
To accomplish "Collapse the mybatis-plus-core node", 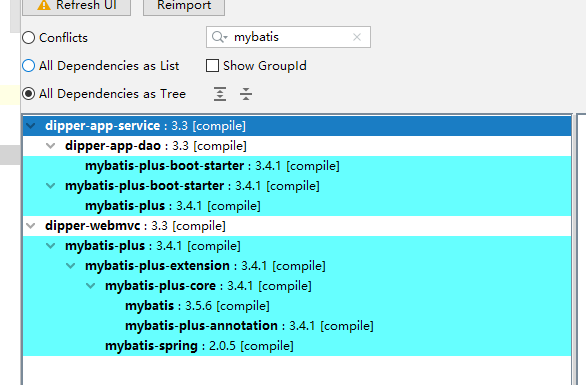I will tap(90, 286).
